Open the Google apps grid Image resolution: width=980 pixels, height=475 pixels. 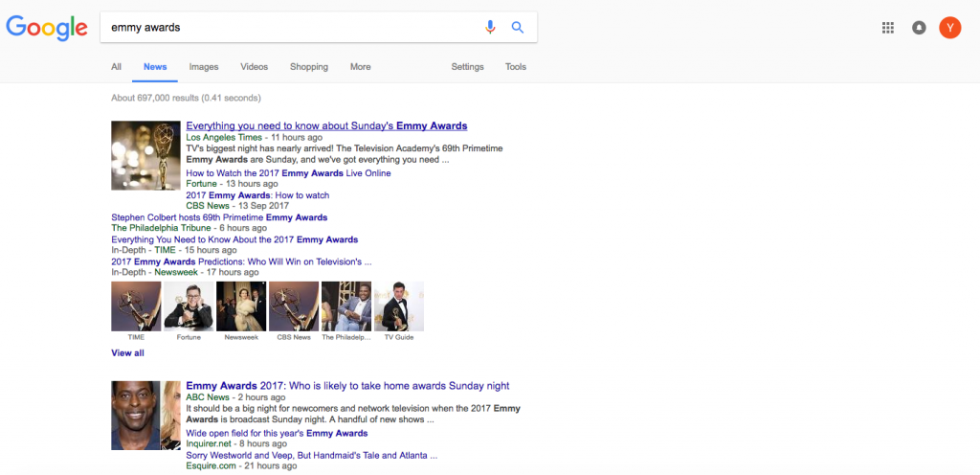click(x=888, y=28)
